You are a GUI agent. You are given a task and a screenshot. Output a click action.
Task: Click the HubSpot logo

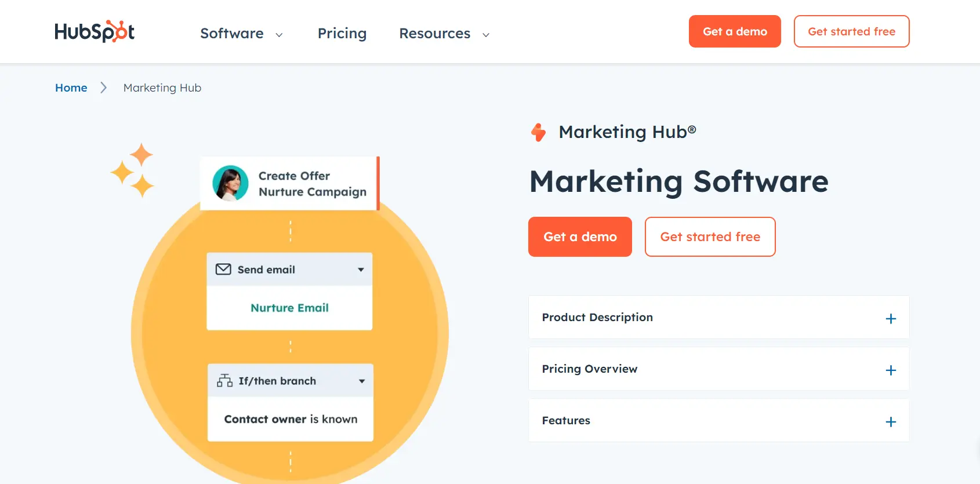(95, 32)
